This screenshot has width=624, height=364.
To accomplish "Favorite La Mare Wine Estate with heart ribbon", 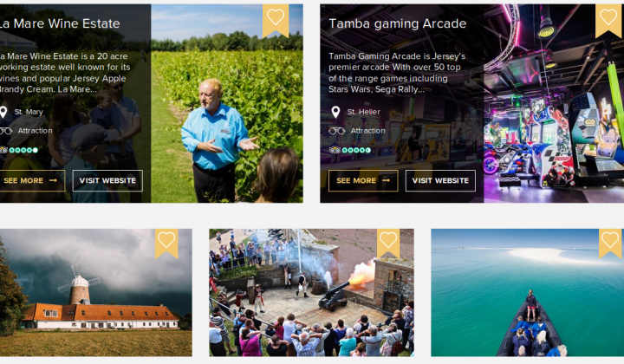I will tap(276, 20).
